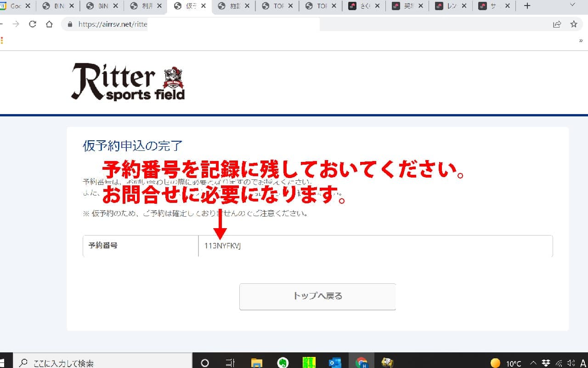The image size is (588, 368).
Task: Click the share page icon in address bar
Action: 557,24
